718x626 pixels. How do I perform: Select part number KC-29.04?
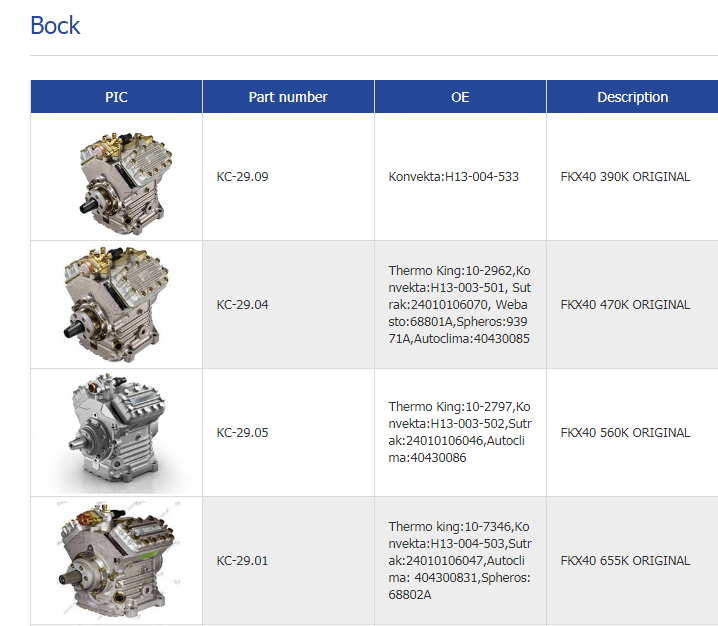coord(242,305)
